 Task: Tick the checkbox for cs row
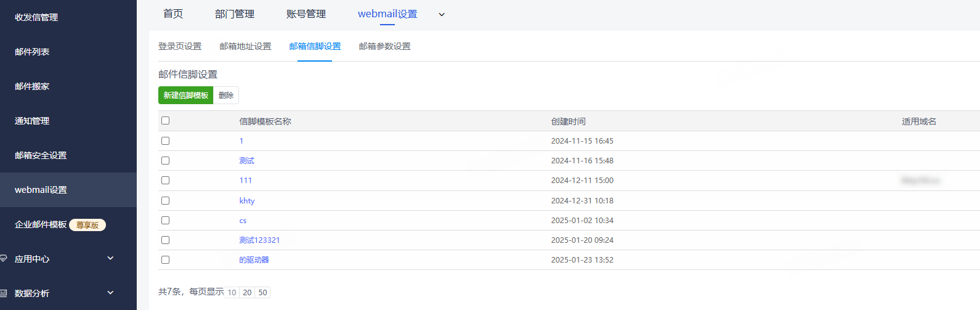tap(165, 221)
